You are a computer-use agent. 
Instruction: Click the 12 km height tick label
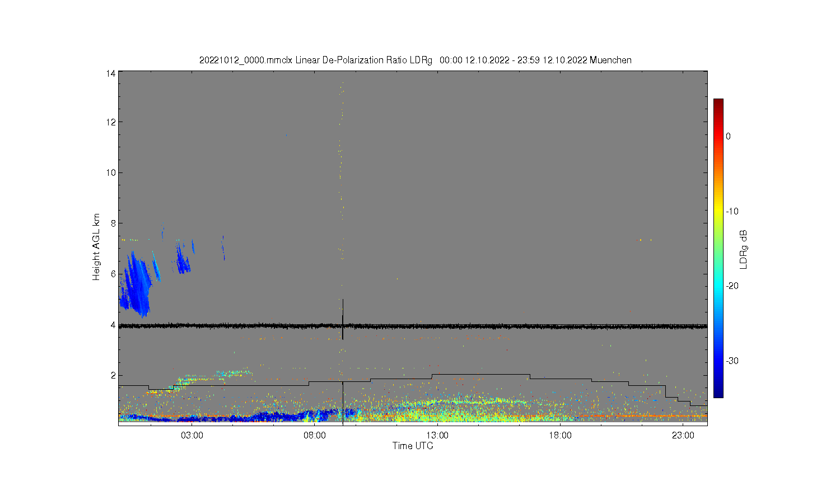point(111,122)
